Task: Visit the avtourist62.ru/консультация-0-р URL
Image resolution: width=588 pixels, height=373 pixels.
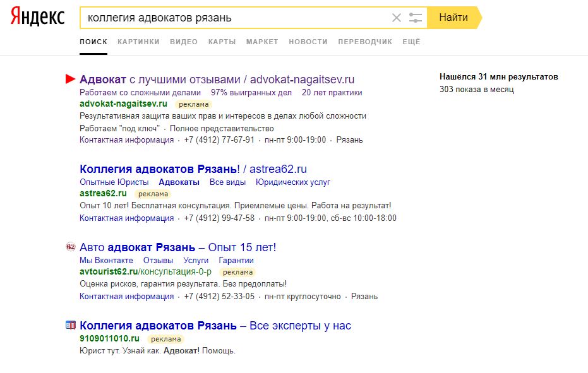Action: click(x=145, y=272)
